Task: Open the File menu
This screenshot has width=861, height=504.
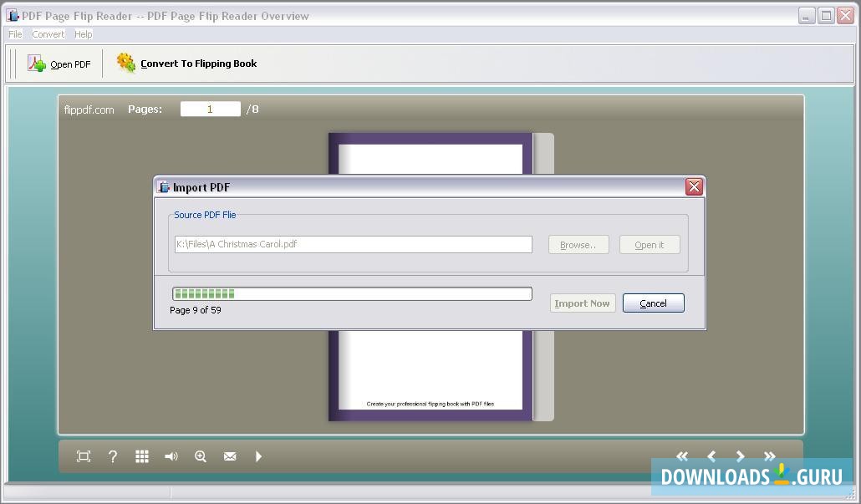Action: (14, 34)
